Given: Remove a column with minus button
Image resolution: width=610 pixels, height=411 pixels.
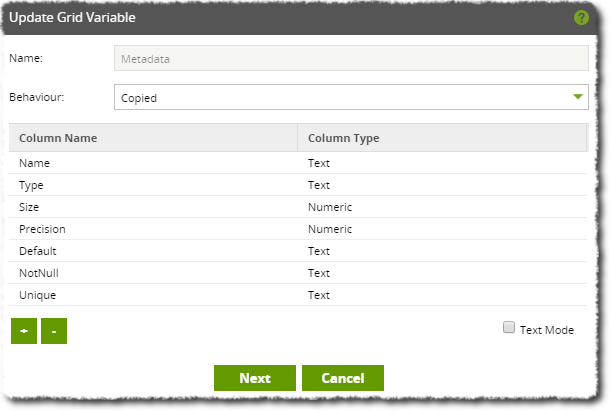Looking at the screenshot, I should click(54, 331).
